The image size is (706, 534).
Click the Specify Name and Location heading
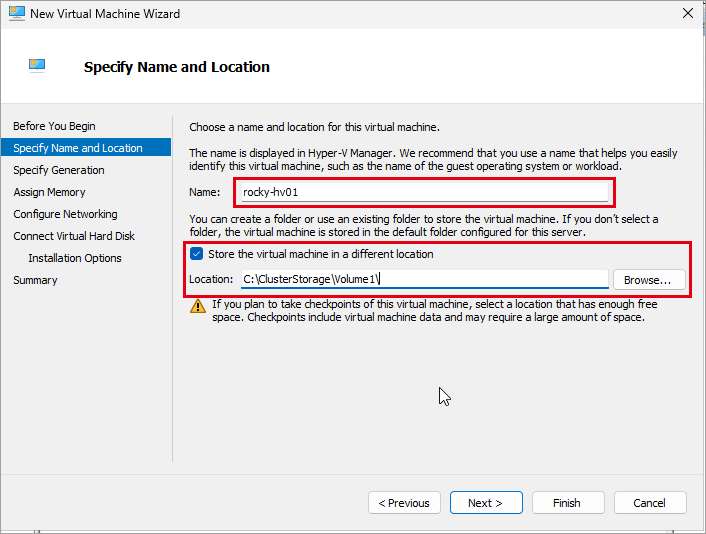coord(176,67)
